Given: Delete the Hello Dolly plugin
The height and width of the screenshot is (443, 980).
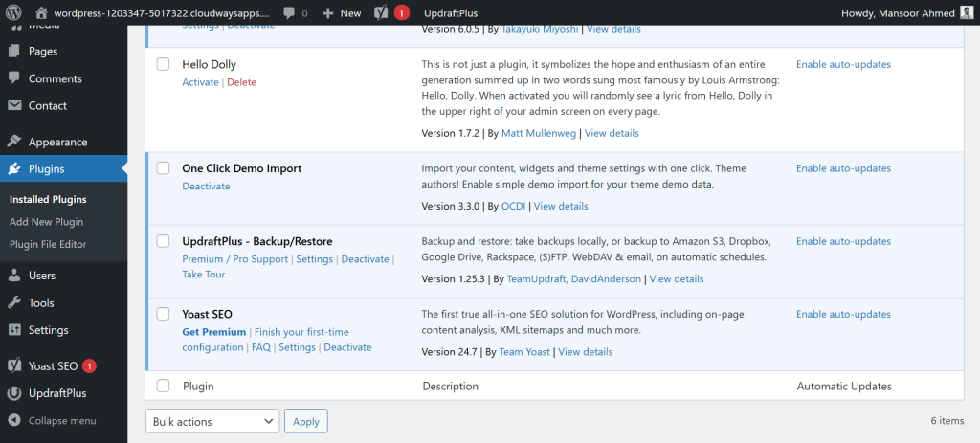Looking at the screenshot, I should pos(241,82).
